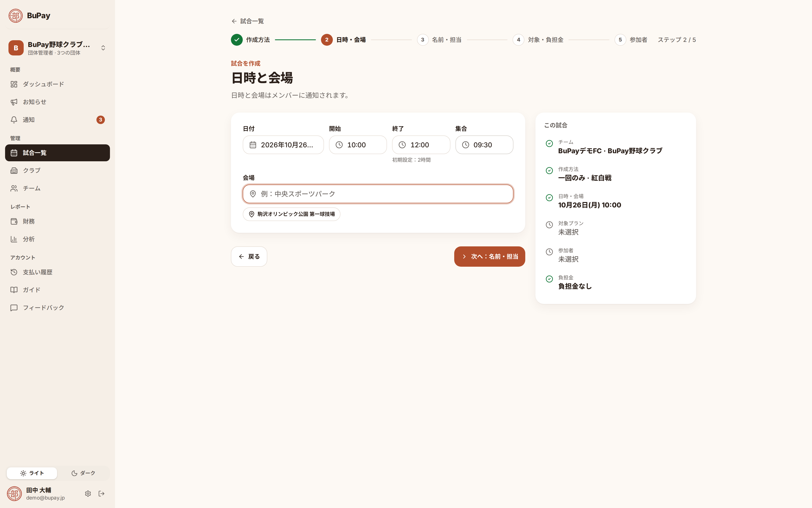The height and width of the screenshot is (508, 812).
Task: Switch to ライト theme
Action: [32, 473]
